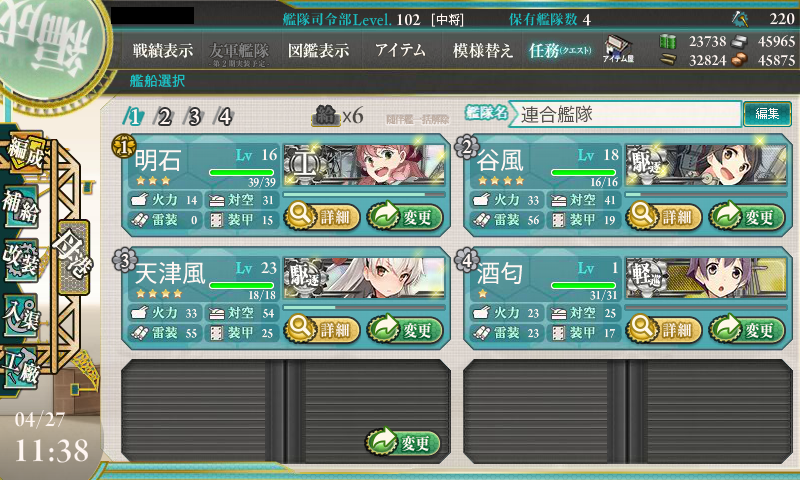The image size is (800, 480).
Task: Open the 改装 remodel sidebar icon
Action: point(21,260)
